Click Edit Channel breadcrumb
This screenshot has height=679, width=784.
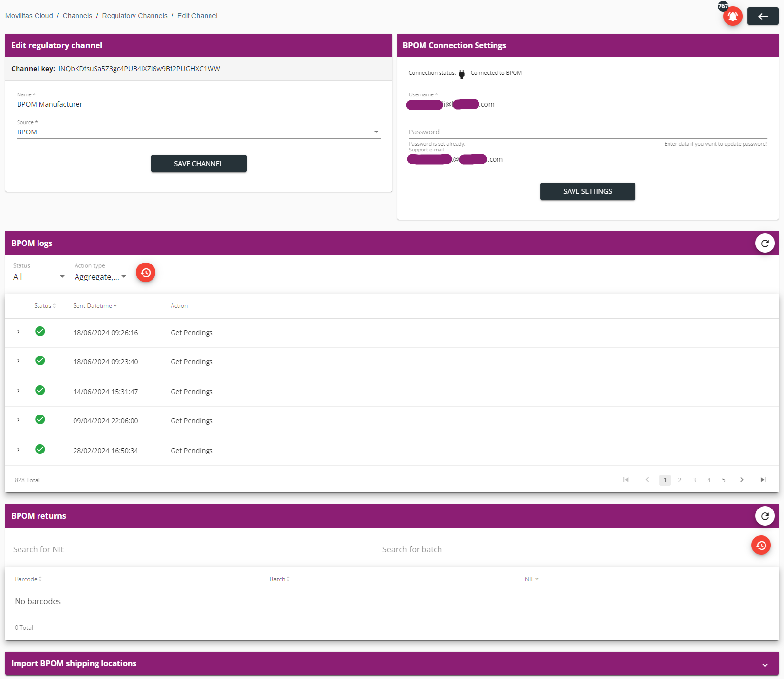point(197,16)
